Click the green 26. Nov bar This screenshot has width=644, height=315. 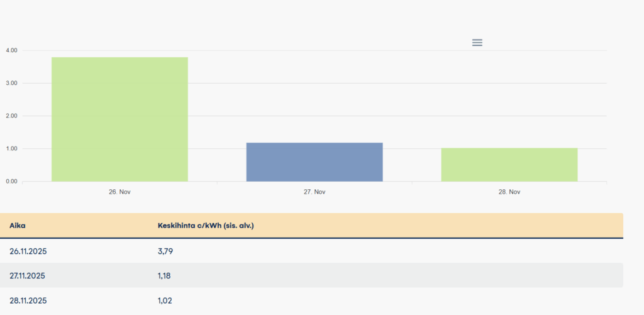point(119,119)
